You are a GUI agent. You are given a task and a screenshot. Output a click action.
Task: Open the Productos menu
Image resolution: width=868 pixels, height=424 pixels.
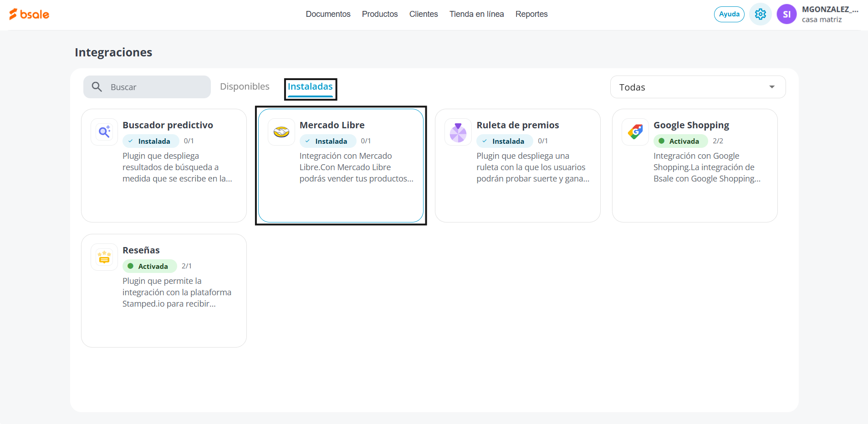pyautogui.click(x=380, y=14)
